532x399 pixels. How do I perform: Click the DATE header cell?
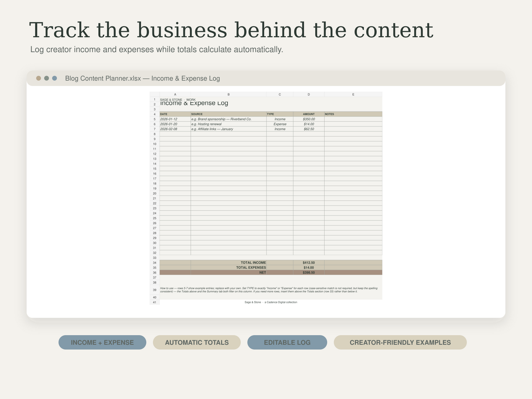(175, 114)
